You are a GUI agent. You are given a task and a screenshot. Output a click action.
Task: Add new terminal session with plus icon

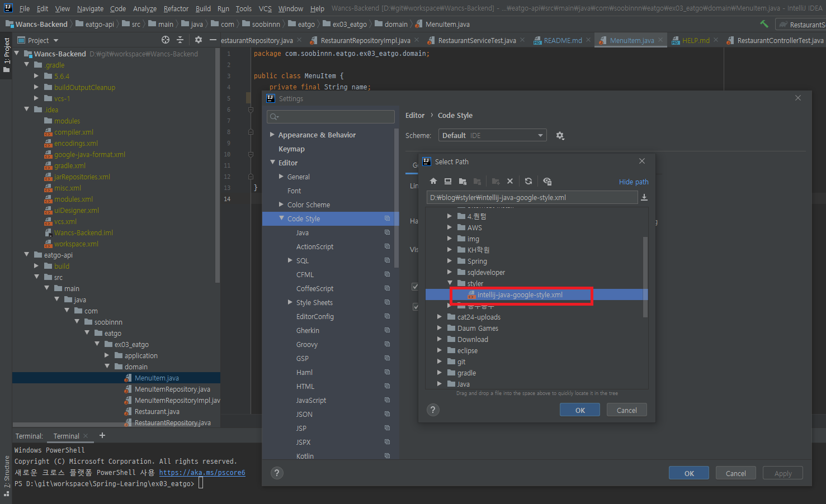point(102,435)
